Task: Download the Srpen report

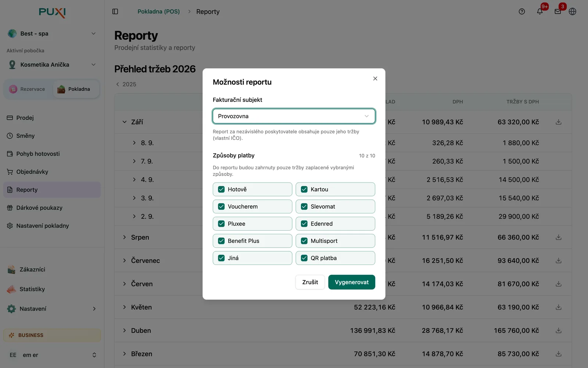Action: pyautogui.click(x=559, y=237)
